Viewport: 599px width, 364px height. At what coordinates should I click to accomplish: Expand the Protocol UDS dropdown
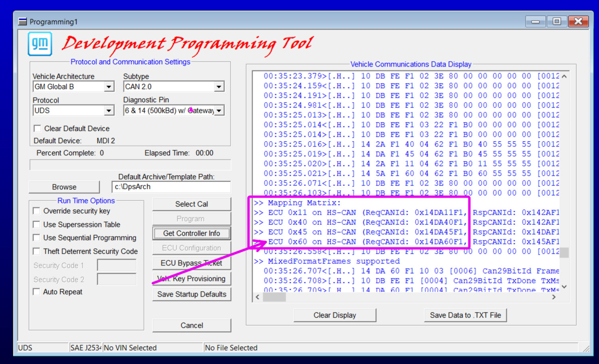[109, 111]
